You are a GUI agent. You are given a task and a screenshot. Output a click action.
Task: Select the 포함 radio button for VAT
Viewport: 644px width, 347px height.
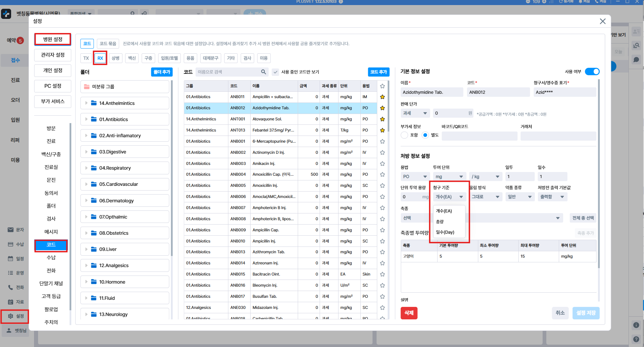tap(405, 135)
